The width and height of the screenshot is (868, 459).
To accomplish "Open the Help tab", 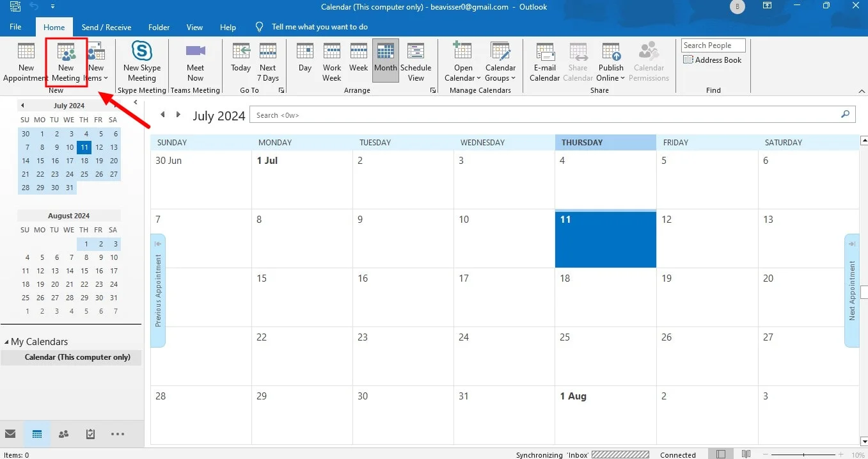I will (228, 27).
